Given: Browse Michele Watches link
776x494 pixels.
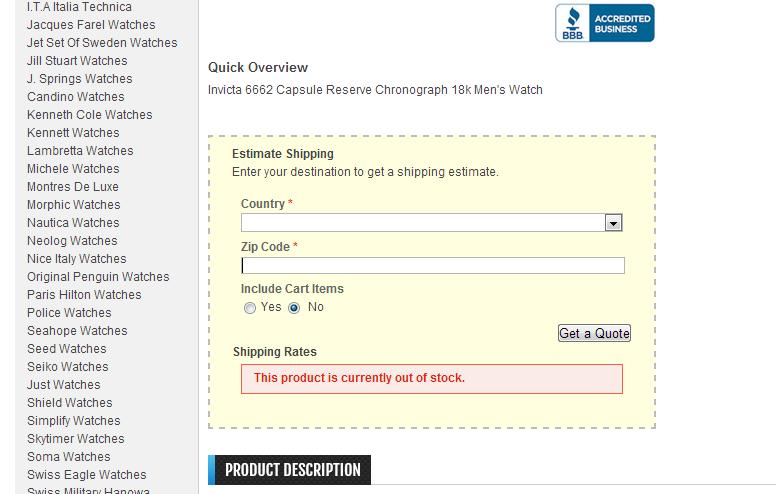Looking at the screenshot, I should [x=73, y=169].
